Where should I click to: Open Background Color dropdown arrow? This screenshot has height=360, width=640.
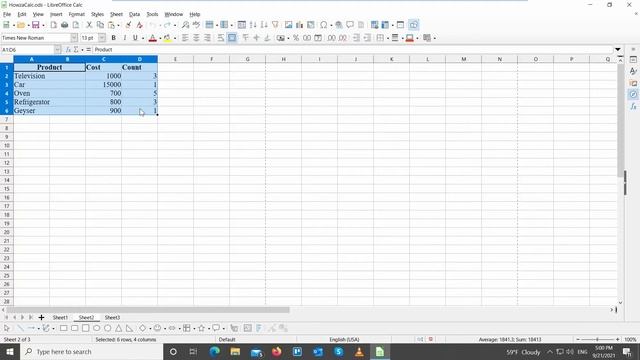[175, 38]
